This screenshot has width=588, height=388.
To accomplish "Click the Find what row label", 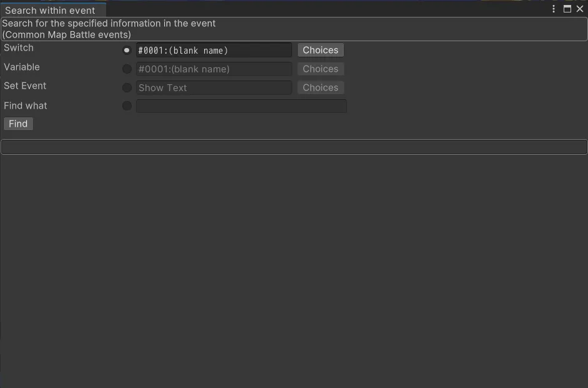I will point(26,106).
